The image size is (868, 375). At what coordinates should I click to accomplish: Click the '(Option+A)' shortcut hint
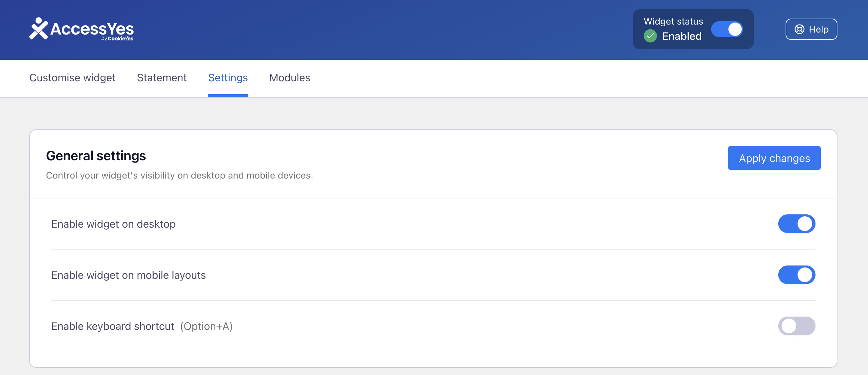click(206, 326)
